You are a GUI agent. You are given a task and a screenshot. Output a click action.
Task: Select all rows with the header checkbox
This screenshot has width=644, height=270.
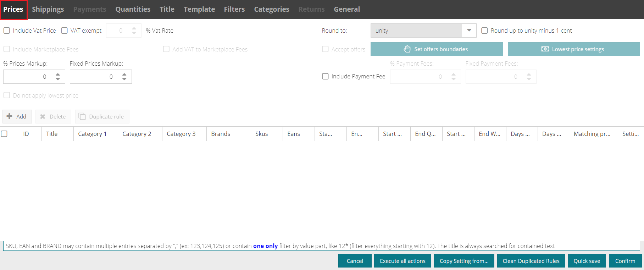pos(4,134)
